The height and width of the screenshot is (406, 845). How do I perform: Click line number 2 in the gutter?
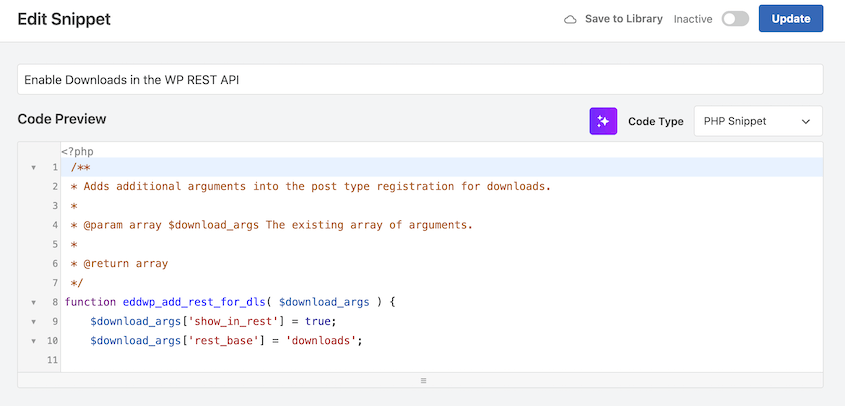[x=55, y=187]
